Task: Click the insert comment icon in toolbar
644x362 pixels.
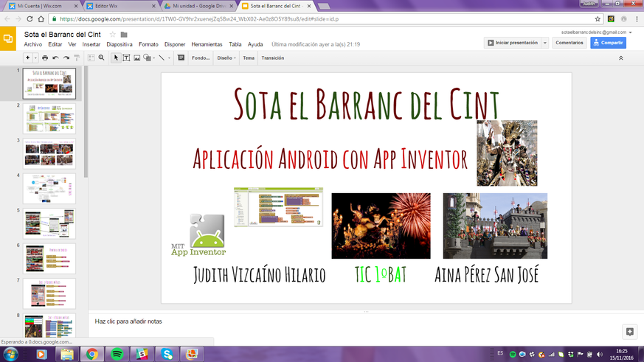Action: click(x=181, y=58)
